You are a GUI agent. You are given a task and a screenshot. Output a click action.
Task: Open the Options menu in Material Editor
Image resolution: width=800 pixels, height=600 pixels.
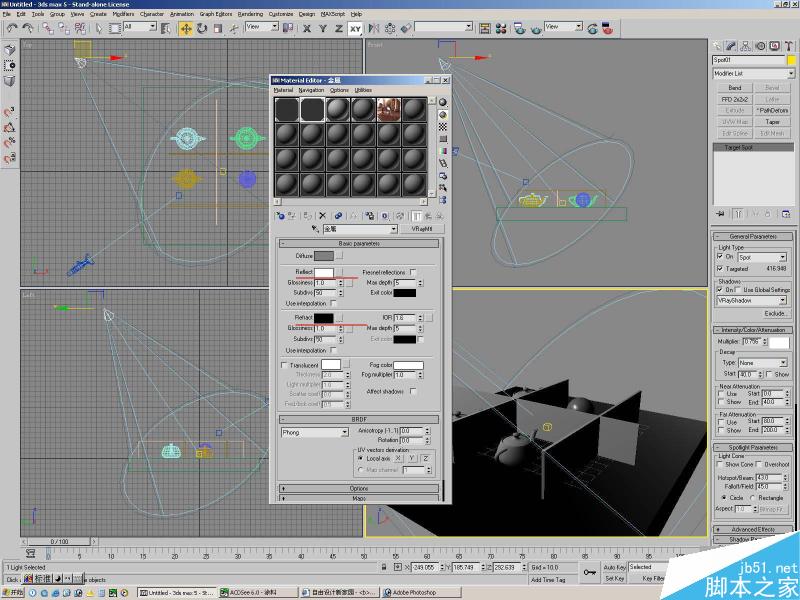[339, 89]
